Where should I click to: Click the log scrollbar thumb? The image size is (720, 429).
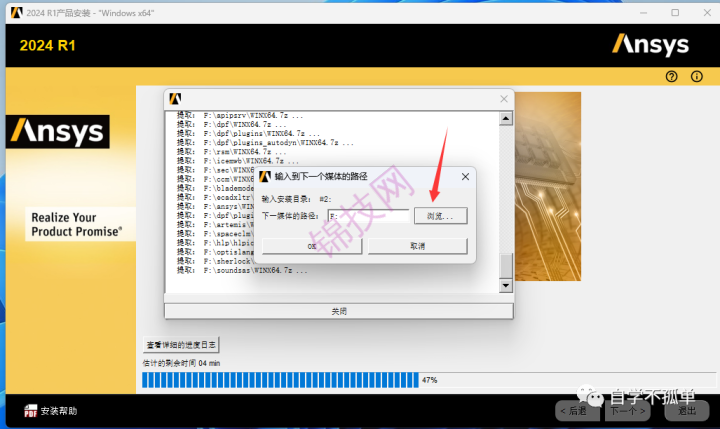[x=506, y=265]
